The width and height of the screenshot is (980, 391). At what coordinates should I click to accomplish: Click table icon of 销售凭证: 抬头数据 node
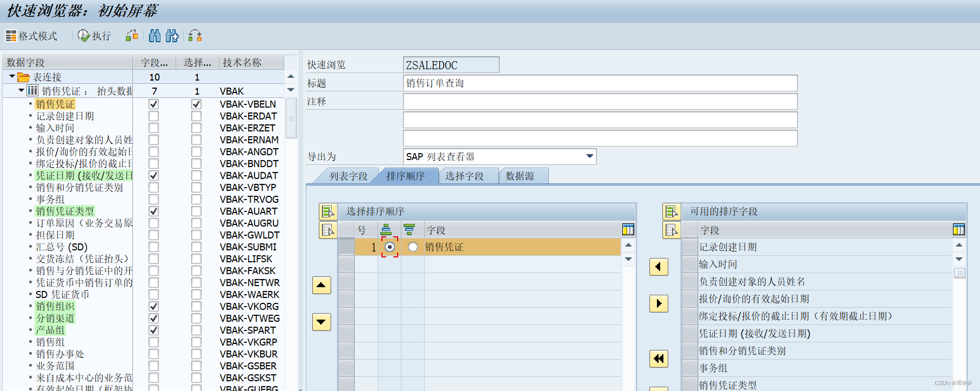pyautogui.click(x=32, y=90)
